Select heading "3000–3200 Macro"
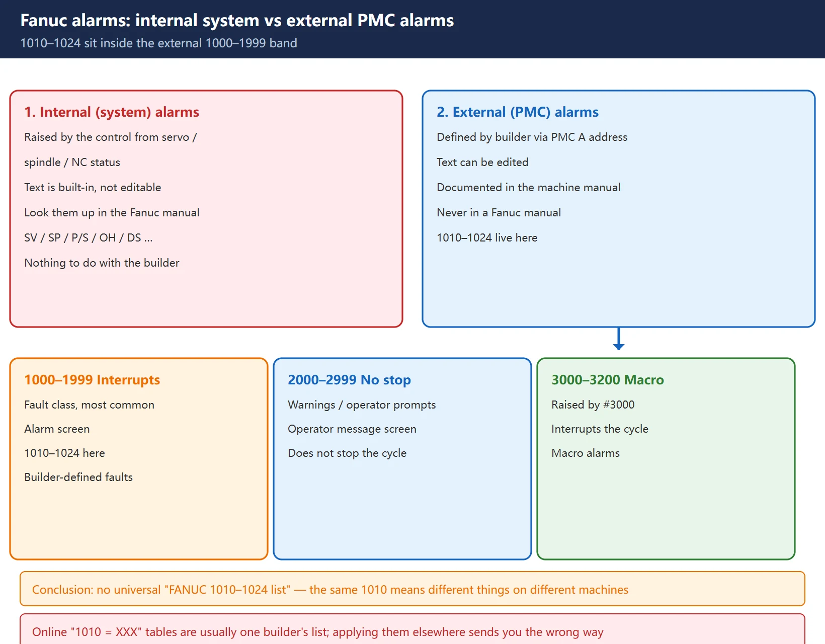The image size is (825, 644). pyautogui.click(x=608, y=380)
